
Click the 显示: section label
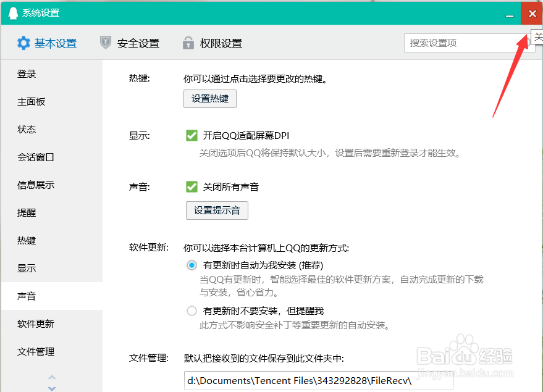point(139,136)
